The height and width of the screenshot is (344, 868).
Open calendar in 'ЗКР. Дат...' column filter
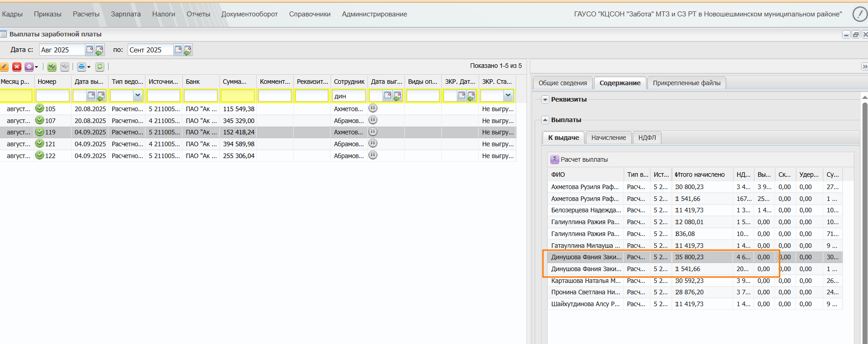tap(461, 95)
